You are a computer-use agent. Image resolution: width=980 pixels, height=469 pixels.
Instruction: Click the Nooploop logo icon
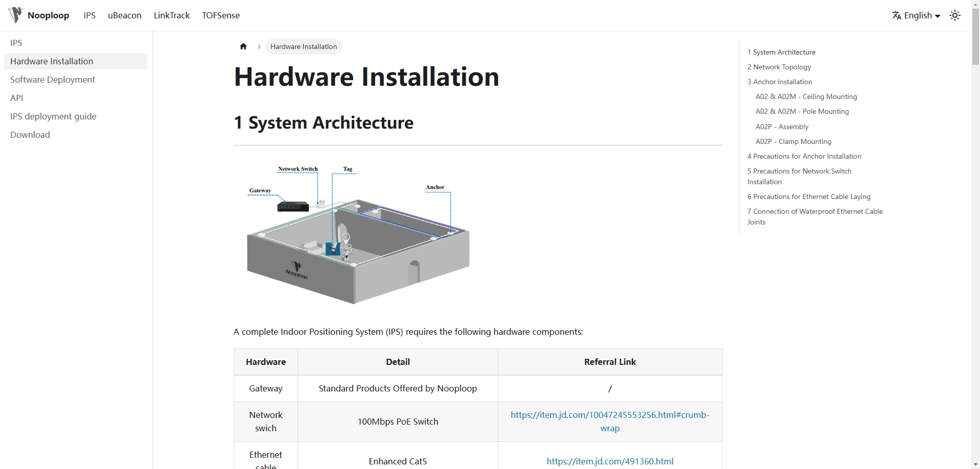coord(16,15)
